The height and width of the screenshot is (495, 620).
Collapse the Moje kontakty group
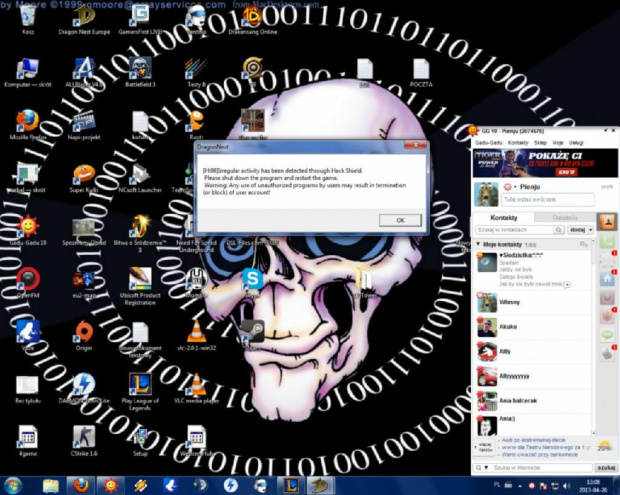point(478,244)
